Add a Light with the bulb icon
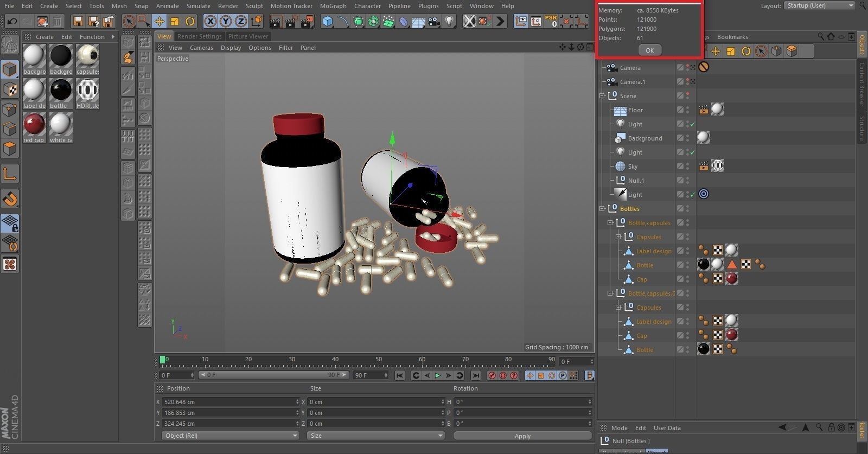Viewport: 868px width, 454px height. 449,21
